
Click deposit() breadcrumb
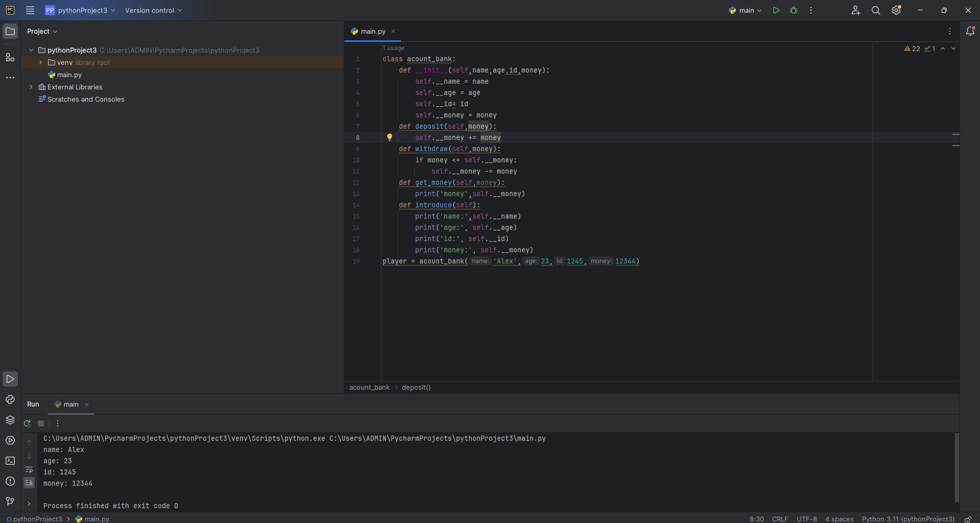pos(416,387)
